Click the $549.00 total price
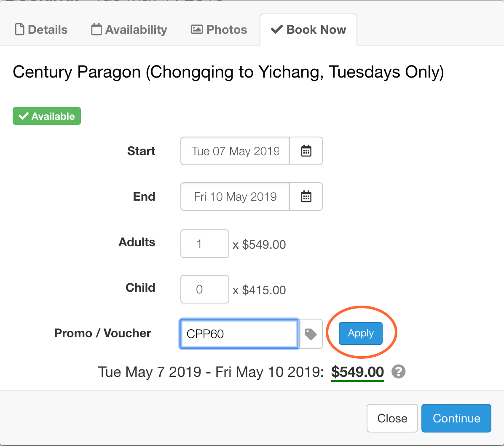Screen dimensions: 504x446 click(357, 372)
